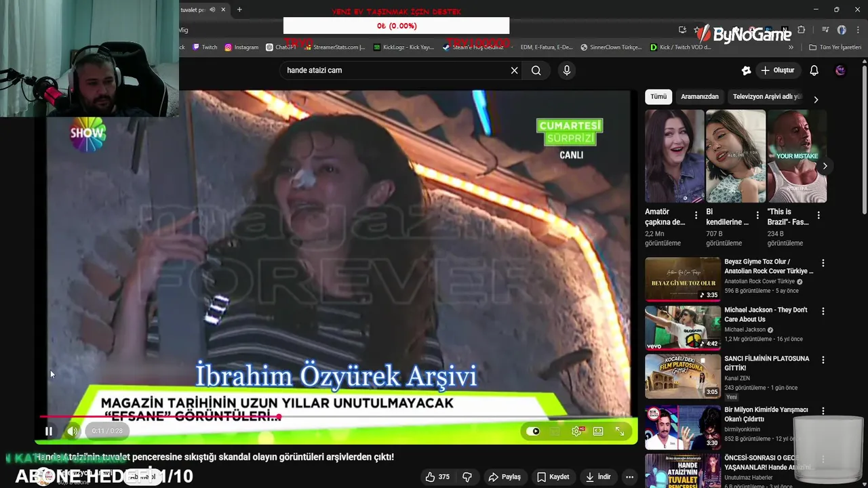Enter fullscreen mode icon
The image size is (868, 488).
[x=620, y=431]
